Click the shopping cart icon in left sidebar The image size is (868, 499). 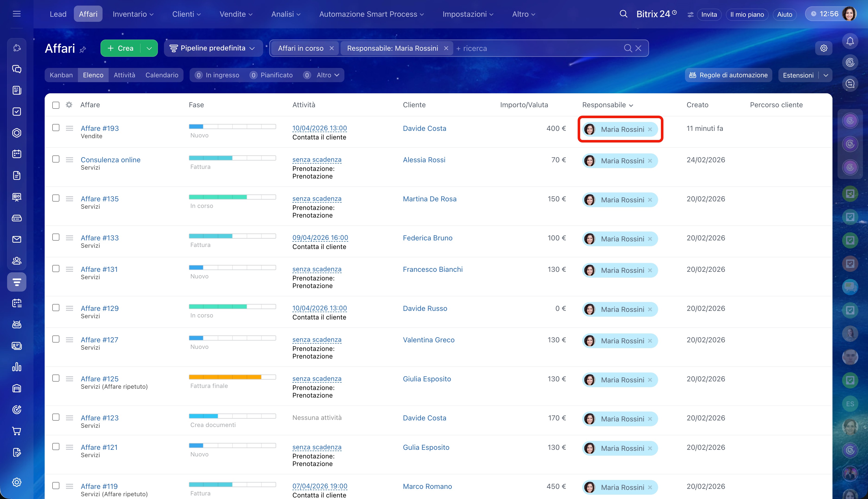tap(16, 431)
